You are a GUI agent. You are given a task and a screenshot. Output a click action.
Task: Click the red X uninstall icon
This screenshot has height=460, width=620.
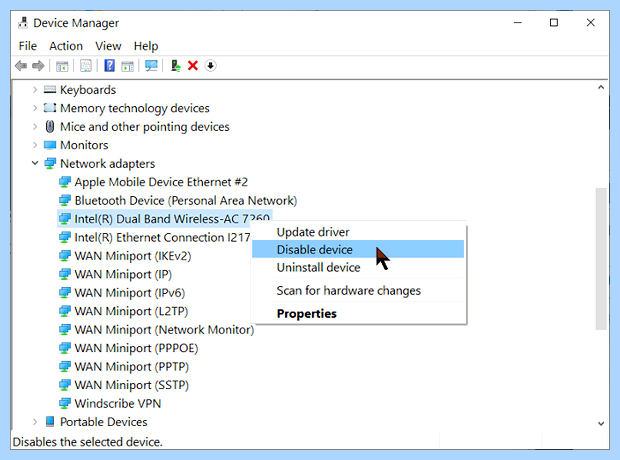click(x=193, y=66)
